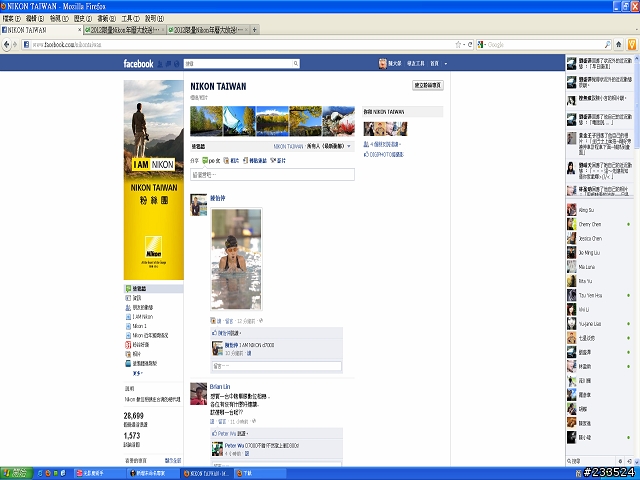This screenshot has height=480, width=640.
Task: Click the Facebook favicon in the address bar
Action: pos(26,44)
